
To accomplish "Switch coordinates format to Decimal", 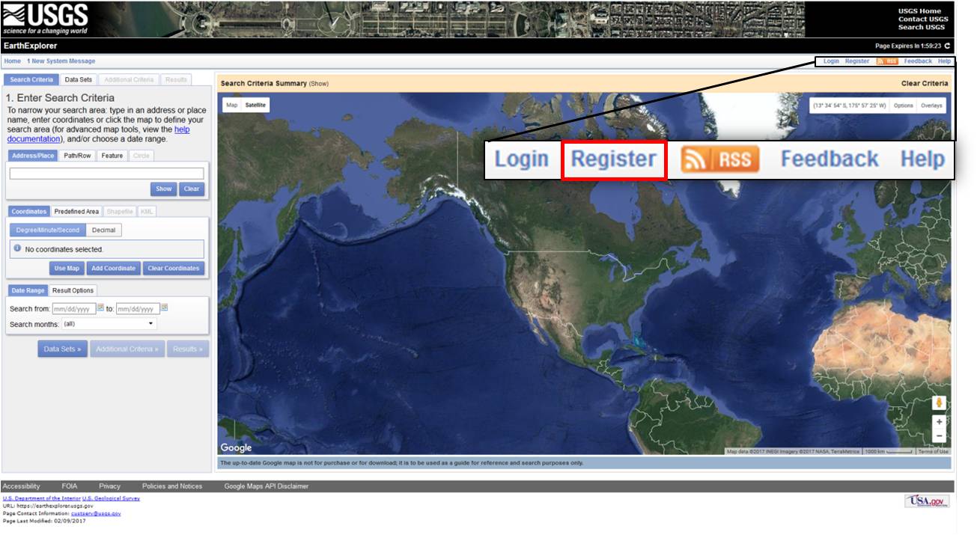I will (103, 230).
